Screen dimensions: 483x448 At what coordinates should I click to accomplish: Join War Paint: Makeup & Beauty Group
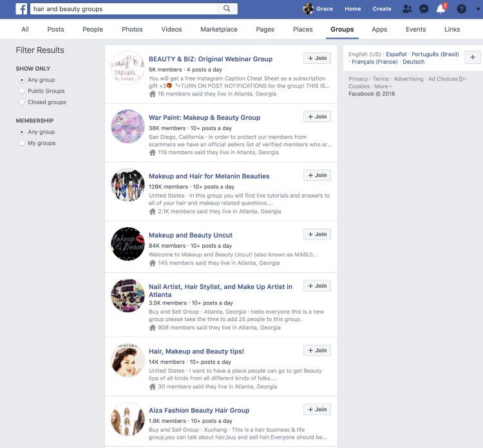(x=317, y=117)
